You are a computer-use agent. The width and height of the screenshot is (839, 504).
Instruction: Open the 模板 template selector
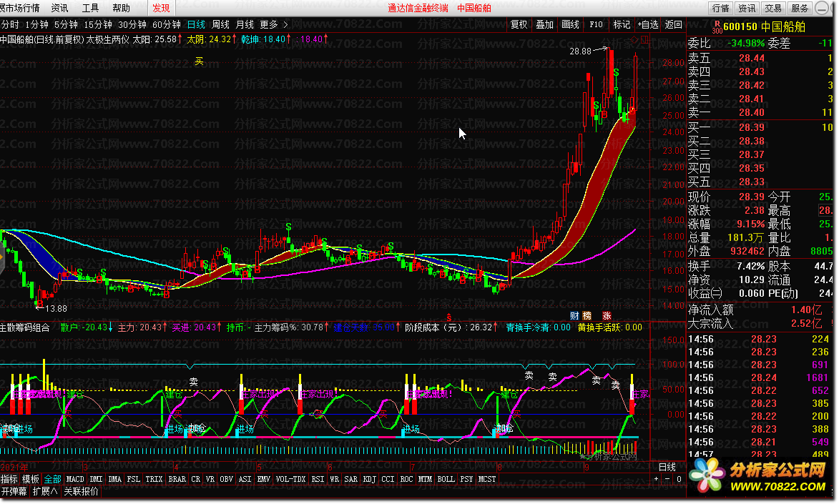(31, 479)
